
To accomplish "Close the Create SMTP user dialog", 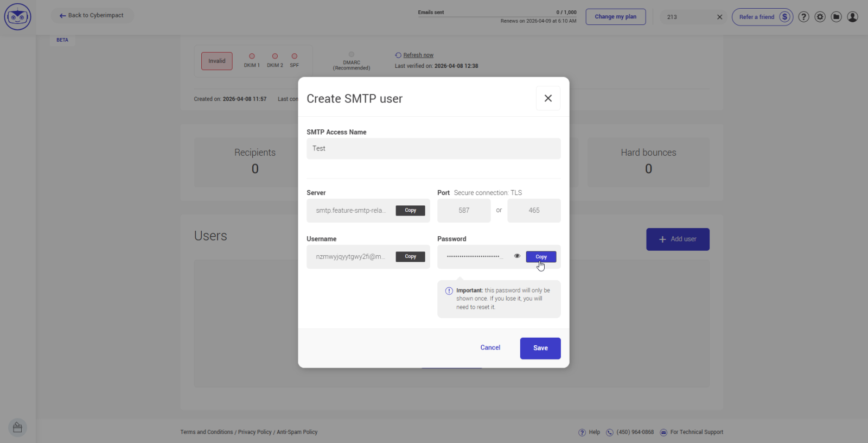I will (548, 98).
